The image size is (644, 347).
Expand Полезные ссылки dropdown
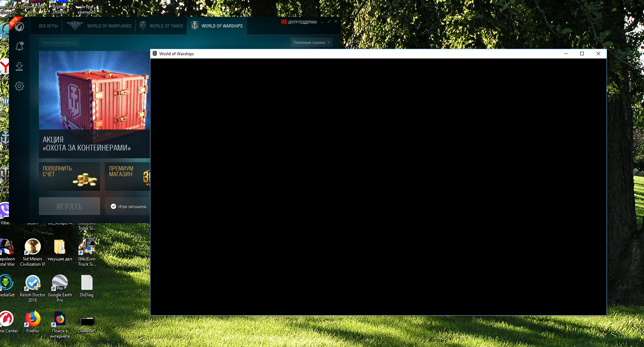[311, 42]
